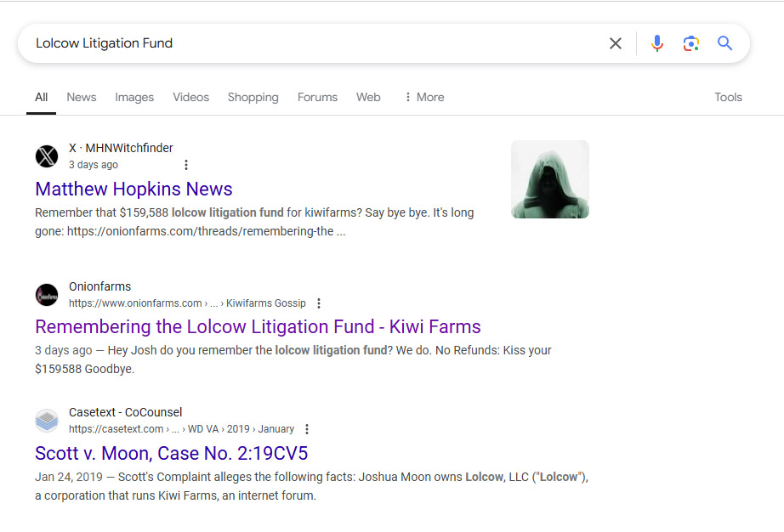784x532 pixels.
Task: Clear the search box with the X icon
Action: [616, 43]
